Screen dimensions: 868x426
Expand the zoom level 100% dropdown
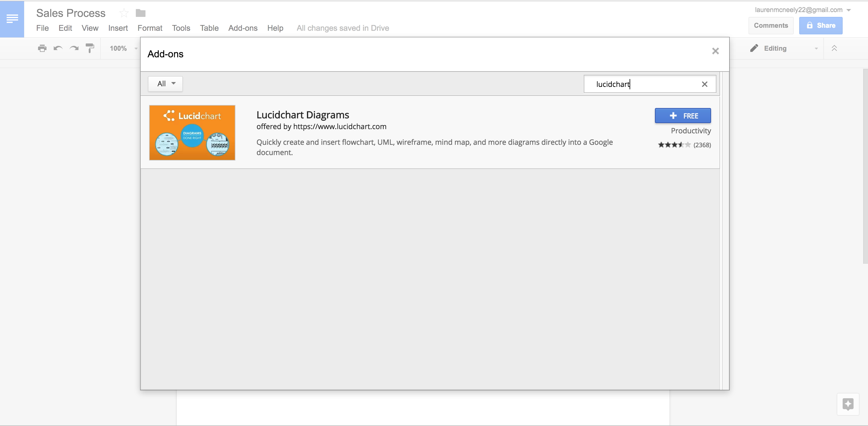(x=136, y=48)
